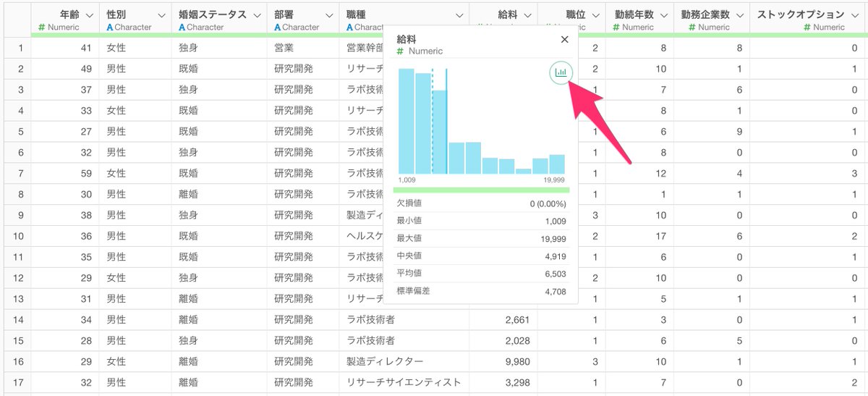Click the 最小値 row showing 1,009
868x396 pixels.
pos(481,222)
